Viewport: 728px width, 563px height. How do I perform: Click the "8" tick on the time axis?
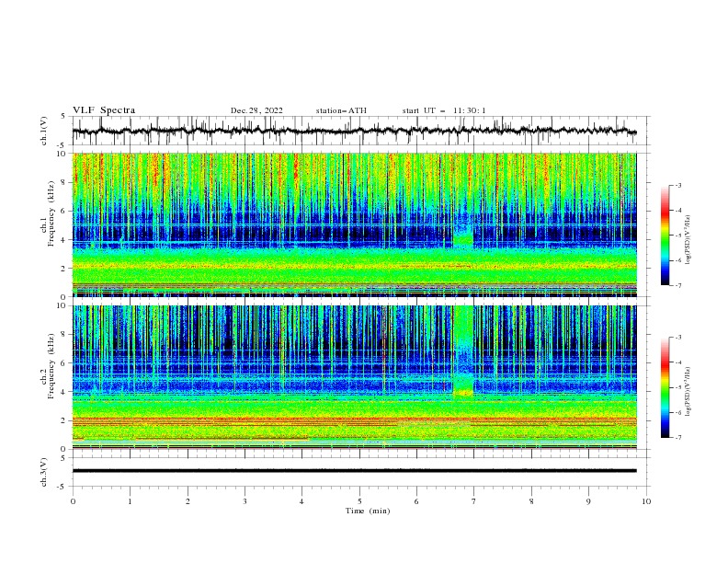[531, 502]
